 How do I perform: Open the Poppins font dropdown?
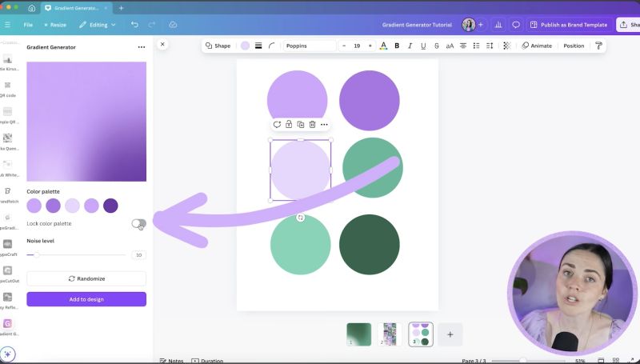click(310, 46)
